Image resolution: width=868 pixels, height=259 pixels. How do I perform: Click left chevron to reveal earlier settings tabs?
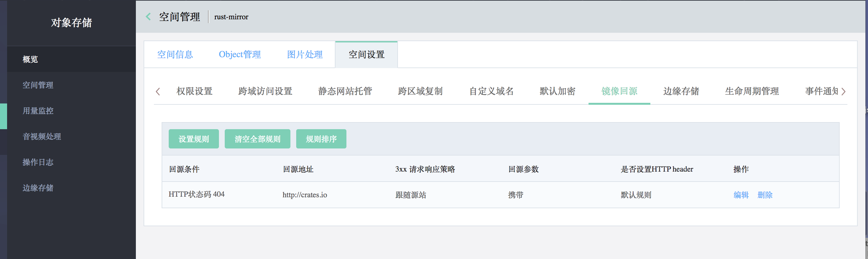click(158, 92)
